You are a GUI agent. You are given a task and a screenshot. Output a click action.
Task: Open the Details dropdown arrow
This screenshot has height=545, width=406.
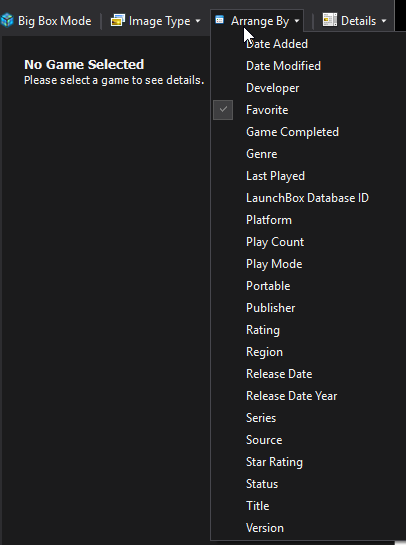click(x=384, y=21)
